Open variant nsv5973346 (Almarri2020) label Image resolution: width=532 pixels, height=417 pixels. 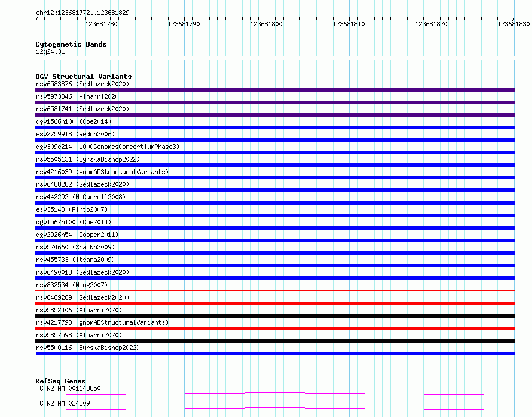click(79, 96)
